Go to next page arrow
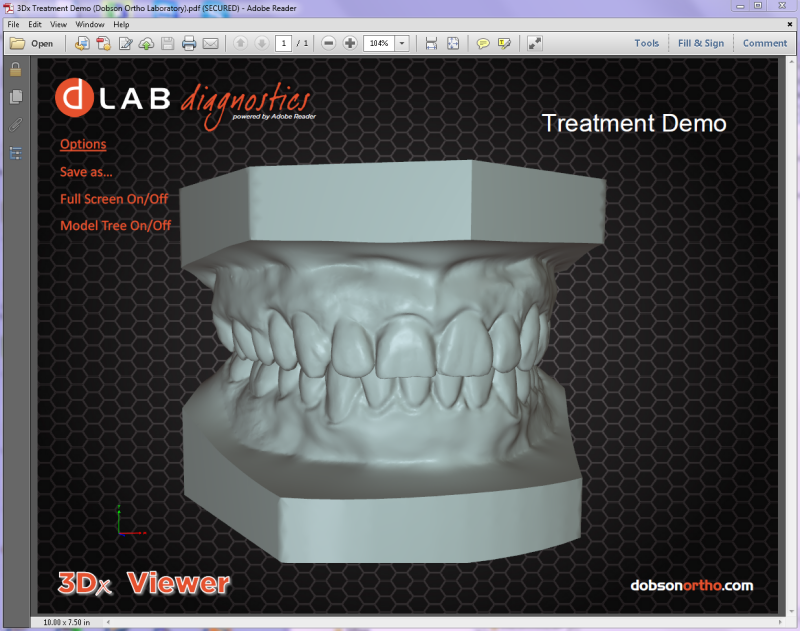This screenshot has width=800, height=631. [x=262, y=43]
